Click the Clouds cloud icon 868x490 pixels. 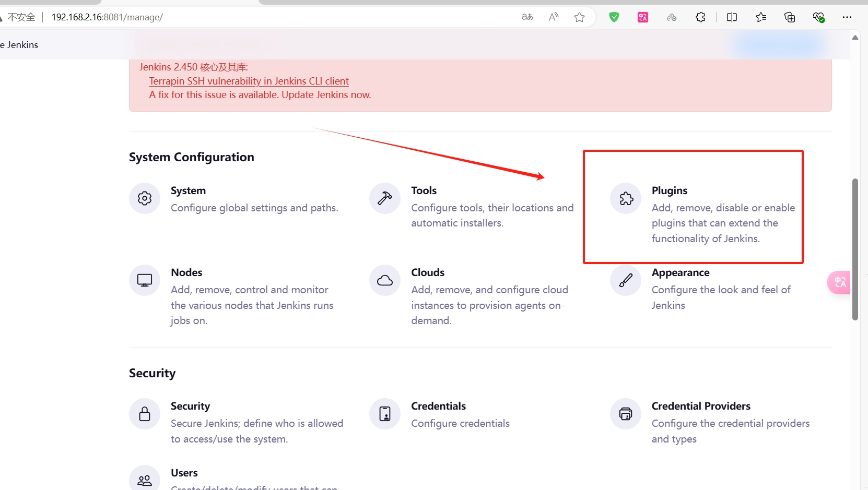click(x=385, y=280)
